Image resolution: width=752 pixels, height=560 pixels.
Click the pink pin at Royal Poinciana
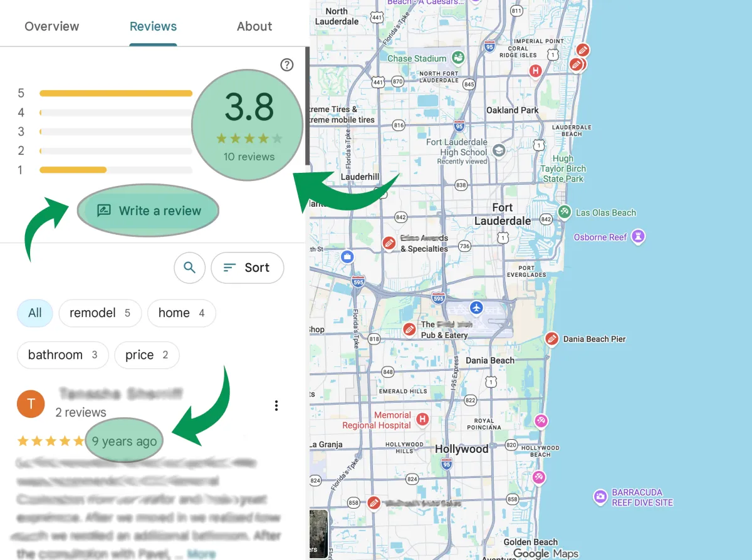(x=541, y=420)
